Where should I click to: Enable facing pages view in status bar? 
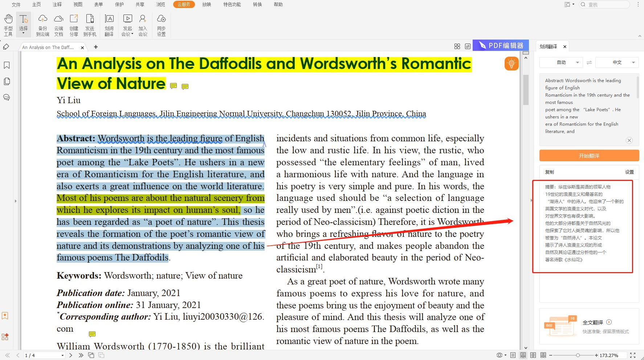pos(533,355)
